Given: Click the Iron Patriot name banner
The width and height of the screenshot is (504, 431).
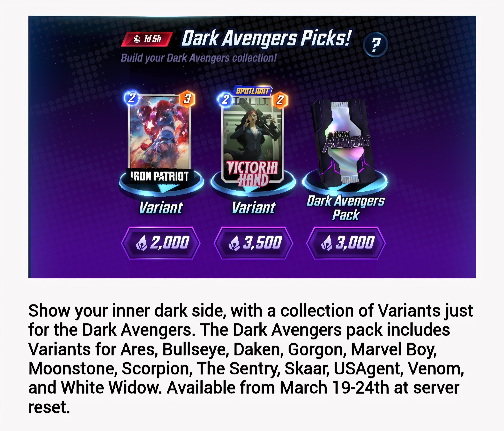Looking at the screenshot, I should click(159, 176).
